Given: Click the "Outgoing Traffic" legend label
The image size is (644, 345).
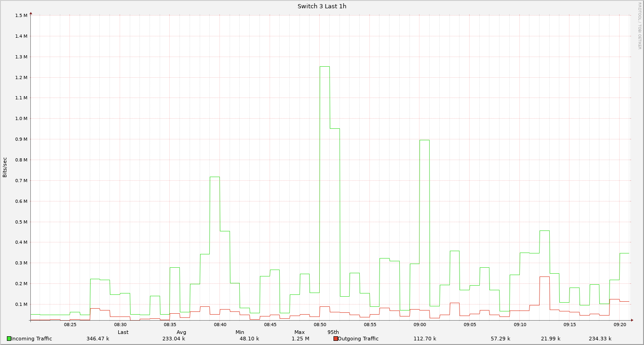Looking at the screenshot, I should (x=358, y=339).
